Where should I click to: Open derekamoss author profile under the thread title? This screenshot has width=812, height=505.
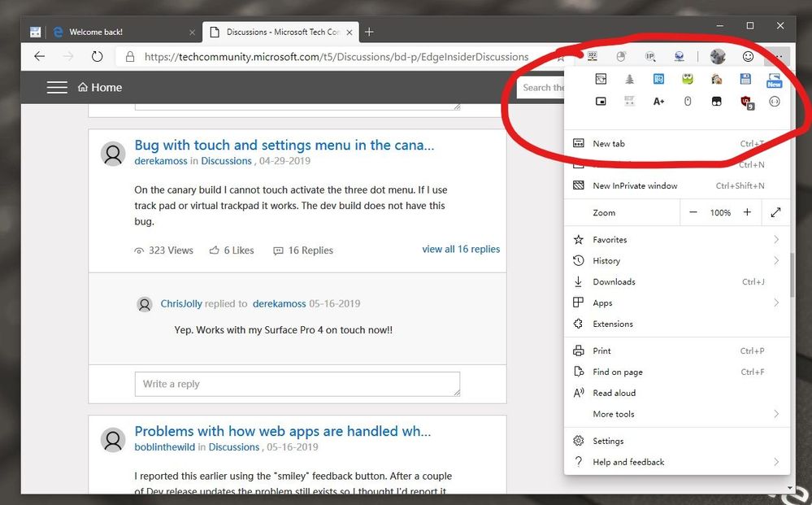[161, 161]
